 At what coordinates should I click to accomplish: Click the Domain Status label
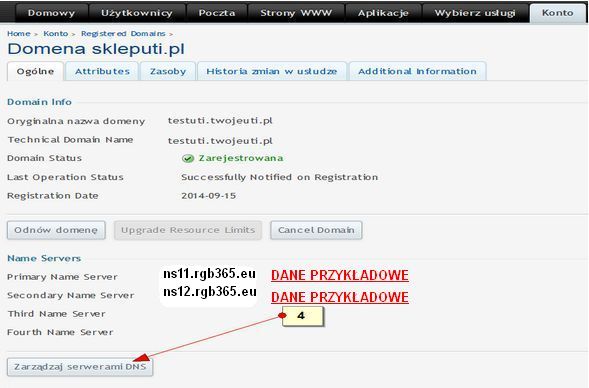[44, 158]
